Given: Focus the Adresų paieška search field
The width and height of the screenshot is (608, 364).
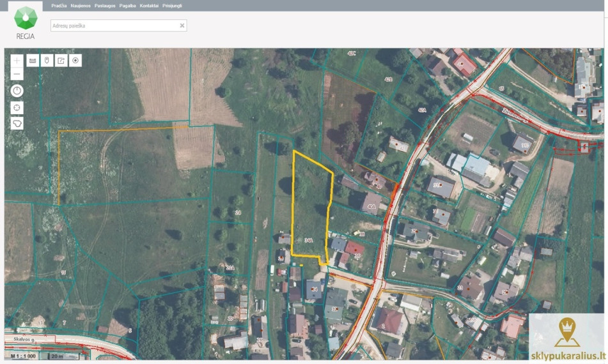Looking at the screenshot, I should click(x=119, y=26).
